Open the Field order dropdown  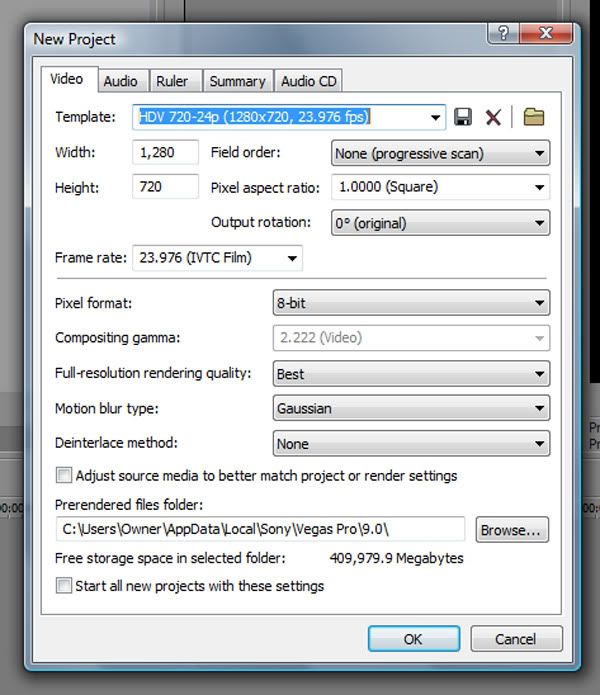click(x=440, y=153)
